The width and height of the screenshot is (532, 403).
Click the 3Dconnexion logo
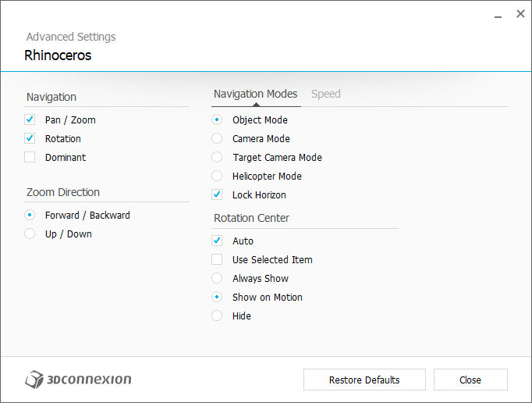pos(78,380)
